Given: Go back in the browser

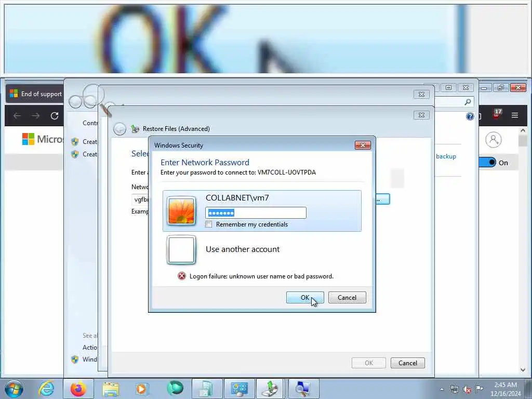Looking at the screenshot, I should click(x=17, y=116).
